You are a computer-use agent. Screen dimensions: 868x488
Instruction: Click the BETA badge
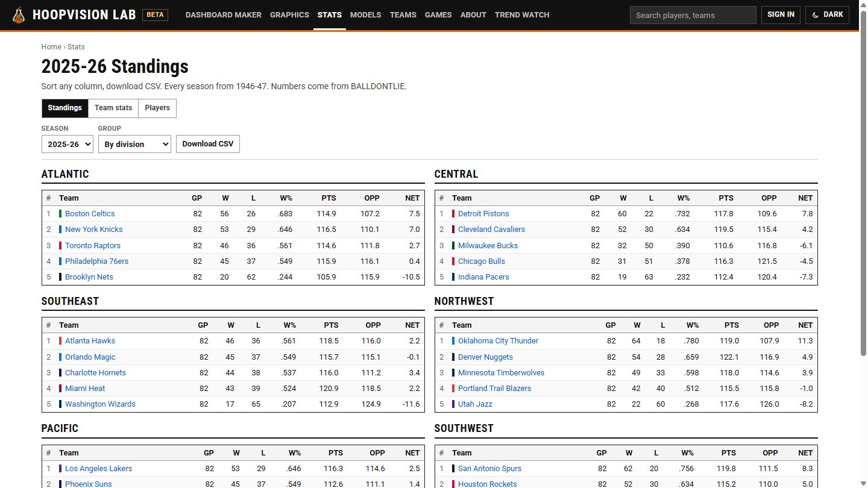pyautogui.click(x=155, y=15)
